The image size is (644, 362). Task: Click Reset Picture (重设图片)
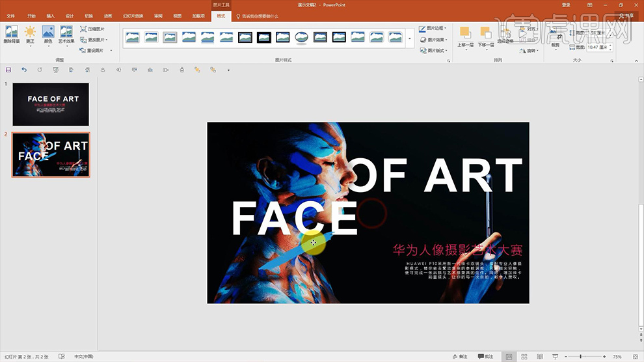click(x=92, y=51)
